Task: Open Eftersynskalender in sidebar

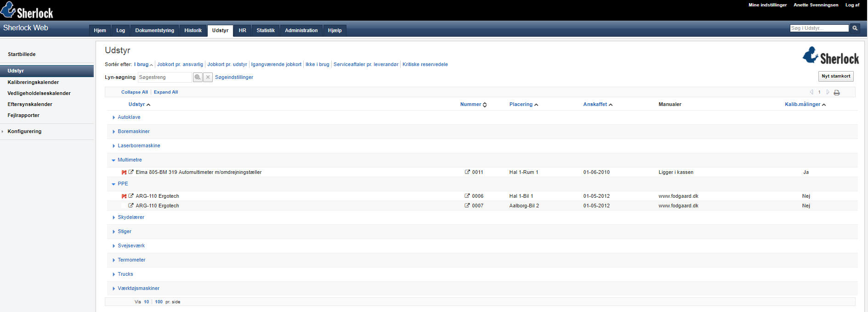Action: (30, 104)
